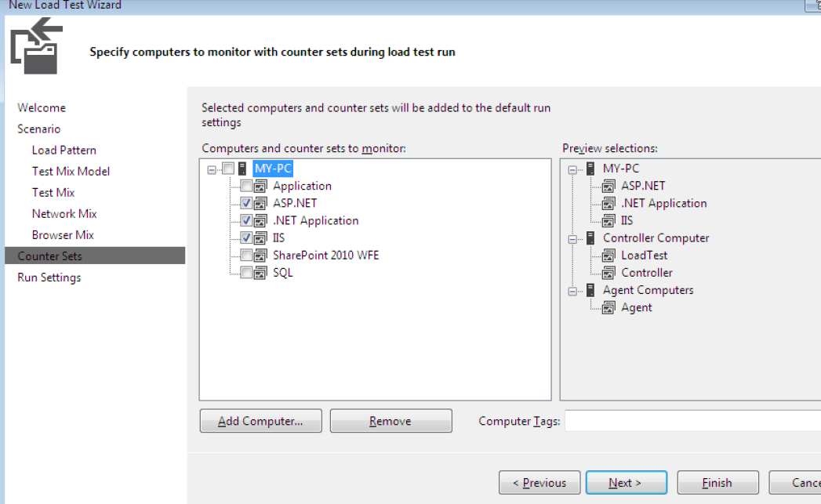The height and width of the screenshot is (504, 821).
Task: Enable the Application counter set checkbox
Action: point(246,186)
